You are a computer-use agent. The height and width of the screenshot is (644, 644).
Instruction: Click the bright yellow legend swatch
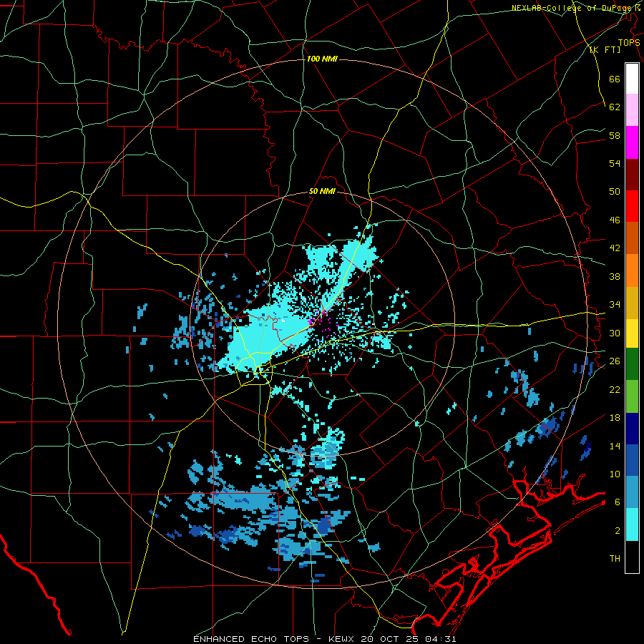pyautogui.click(x=632, y=333)
